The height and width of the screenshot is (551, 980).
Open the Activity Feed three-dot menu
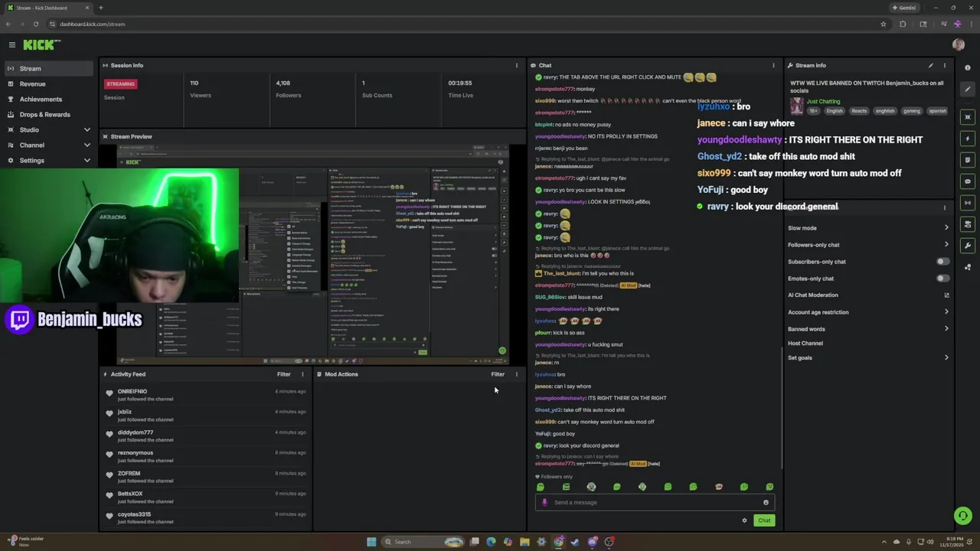(x=302, y=374)
